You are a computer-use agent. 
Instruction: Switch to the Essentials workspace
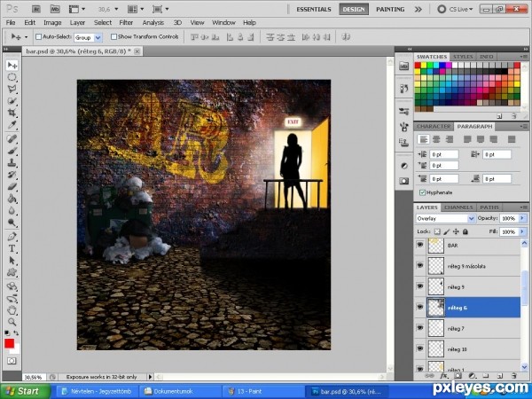coord(314,10)
